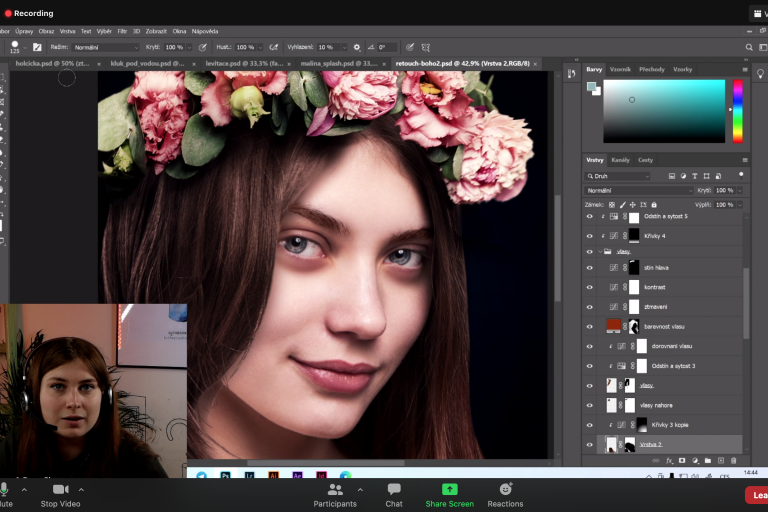Add a layer style via the fx icon
This screenshot has width=768, height=512.
coord(669,460)
